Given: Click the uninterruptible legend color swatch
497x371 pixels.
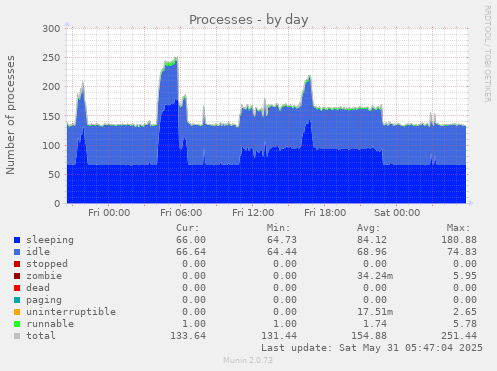Looking at the screenshot, I should (x=17, y=312).
